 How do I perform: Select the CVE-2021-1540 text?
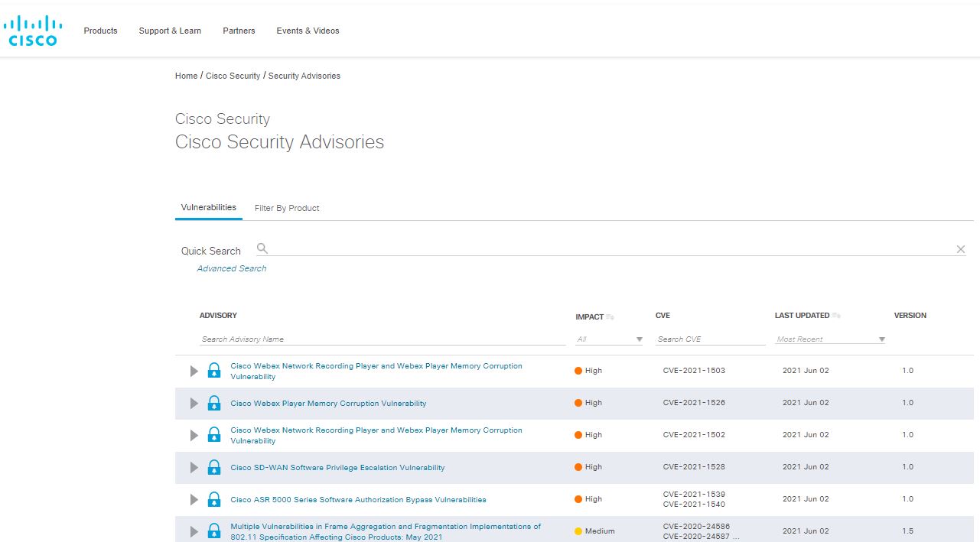click(694, 505)
